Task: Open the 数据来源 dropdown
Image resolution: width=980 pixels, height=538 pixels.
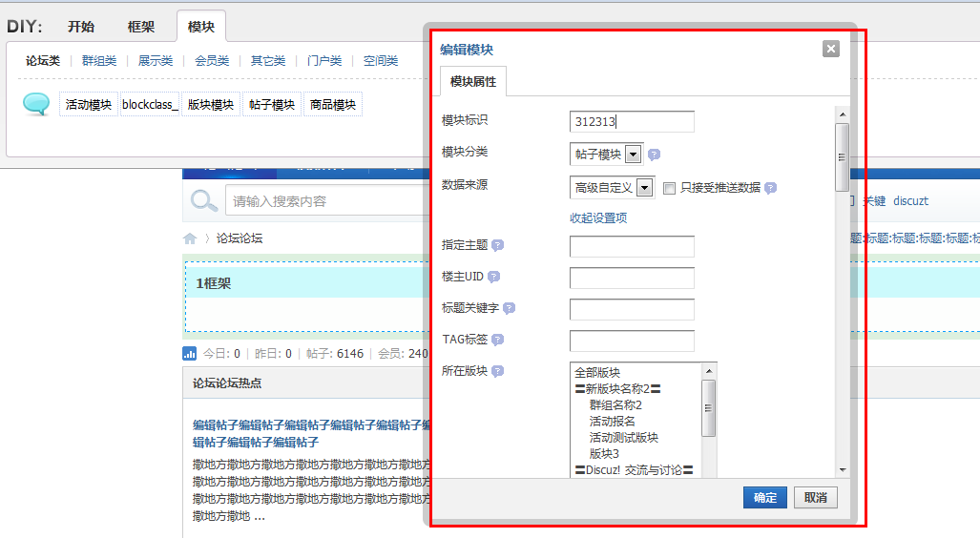Action: 613,187
